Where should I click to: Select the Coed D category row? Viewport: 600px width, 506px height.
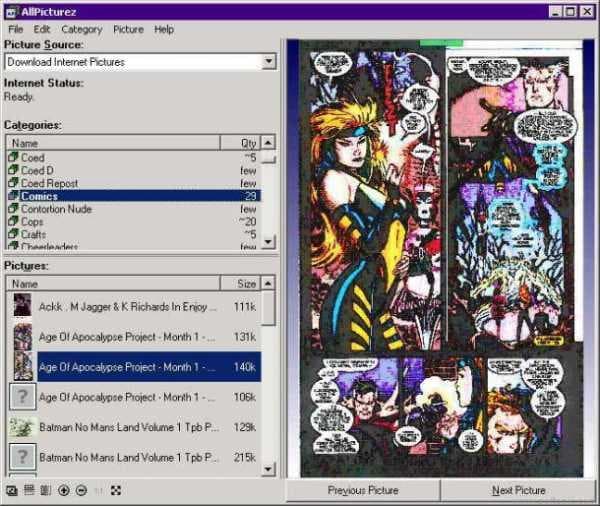click(133, 170)
